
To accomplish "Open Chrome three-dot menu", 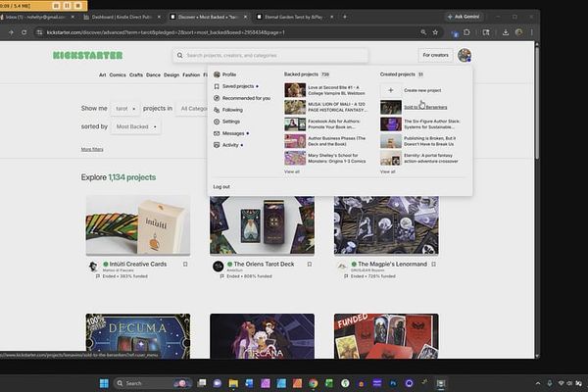I will [x=531, y=32].
